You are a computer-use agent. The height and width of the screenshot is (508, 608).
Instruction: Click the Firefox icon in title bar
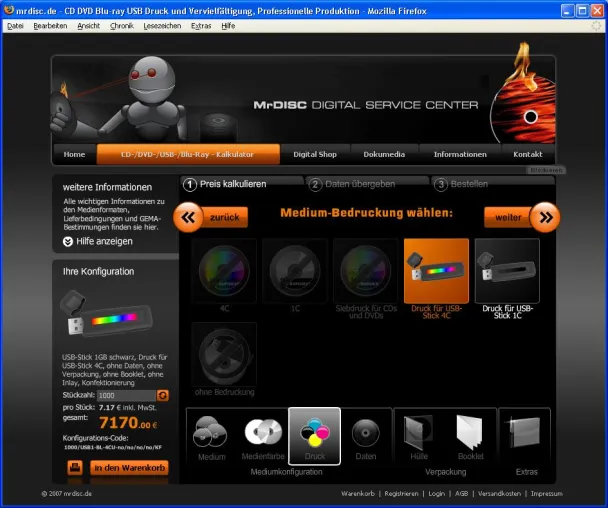click(x=9, y=10)
